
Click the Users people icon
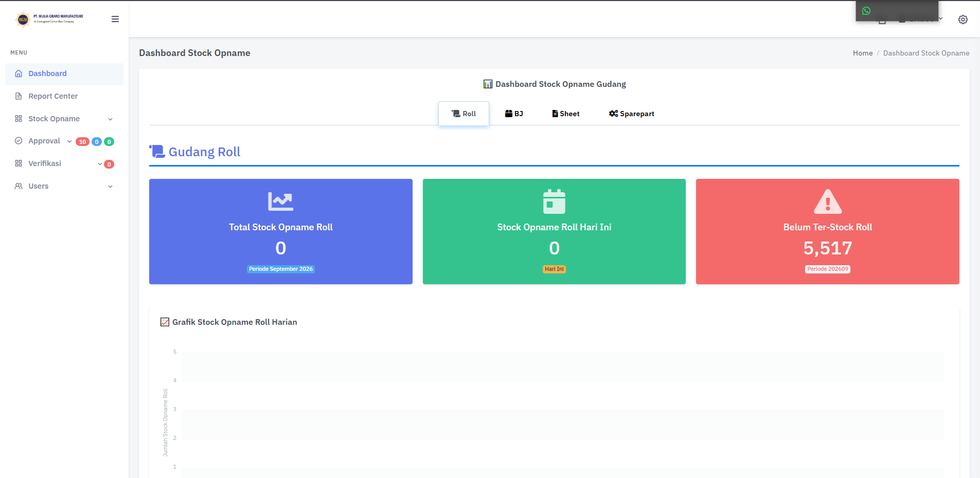pos(19,186)
